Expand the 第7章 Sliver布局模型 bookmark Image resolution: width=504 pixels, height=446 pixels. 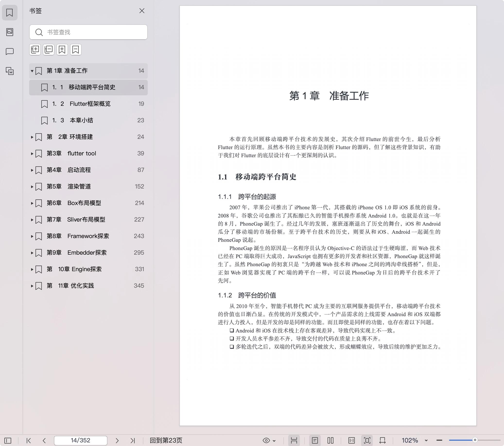click(32, 220)
